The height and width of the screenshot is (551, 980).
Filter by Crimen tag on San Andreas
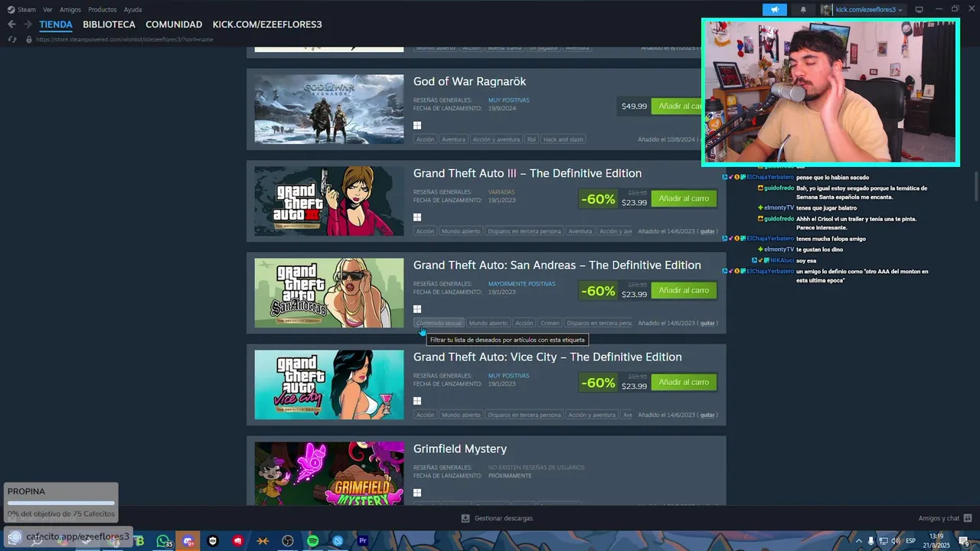pyautogui.click(x=550, y=323)
